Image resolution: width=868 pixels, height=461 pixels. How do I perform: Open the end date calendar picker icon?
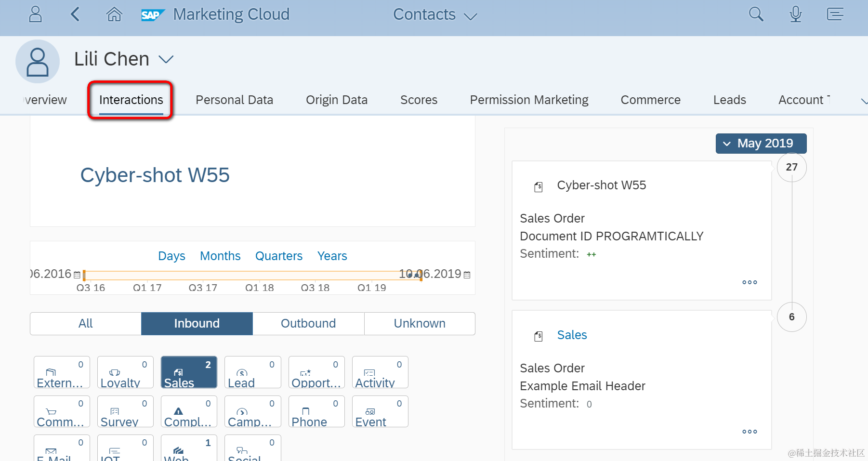(x=467, y=275)
